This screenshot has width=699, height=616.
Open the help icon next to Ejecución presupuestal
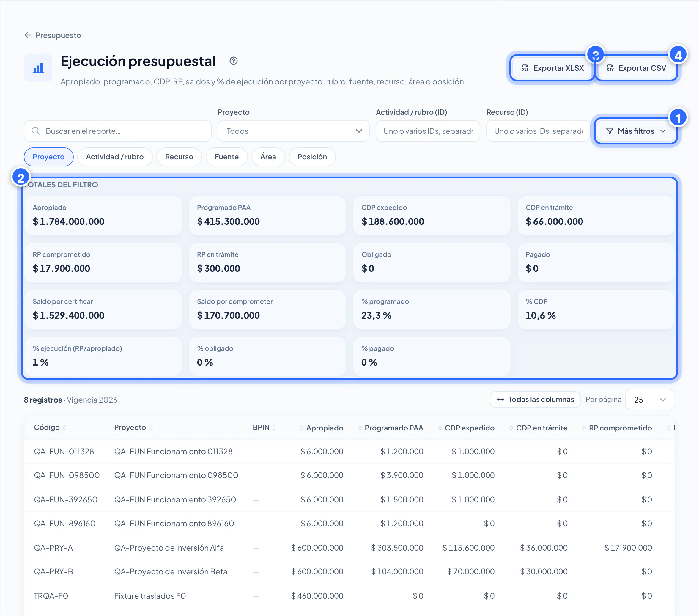tap(234, 61)
